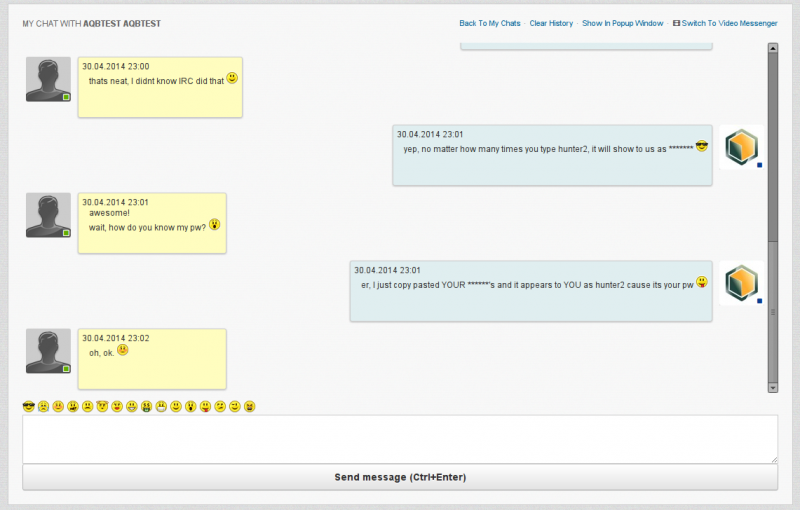Open cube avatar beside the "copy pasted" message

coord(742,283)
